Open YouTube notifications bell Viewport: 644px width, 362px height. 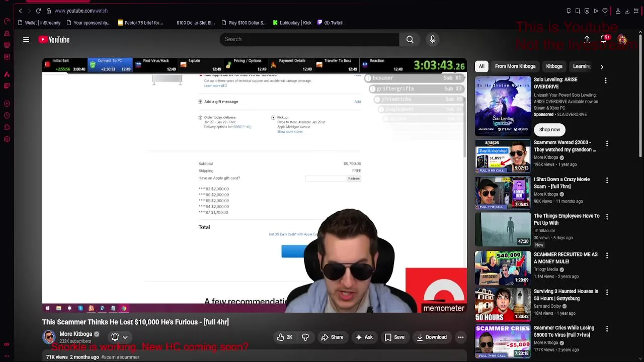(x=604, y=39)
